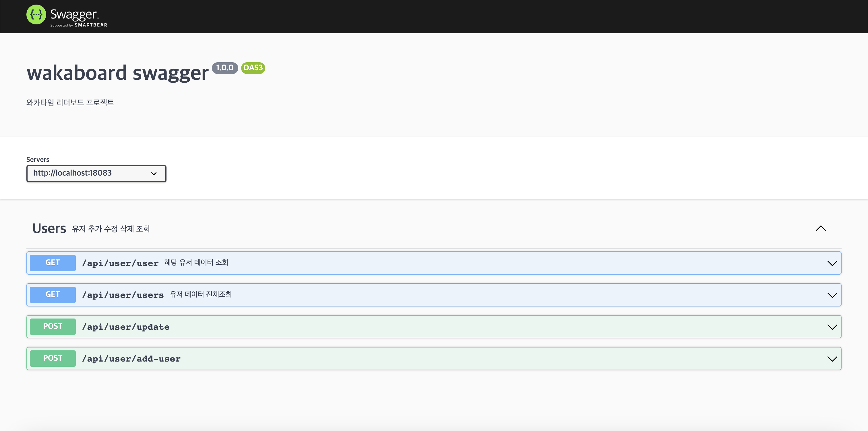Click the GET badge for /api/user/users

point(53,295)
